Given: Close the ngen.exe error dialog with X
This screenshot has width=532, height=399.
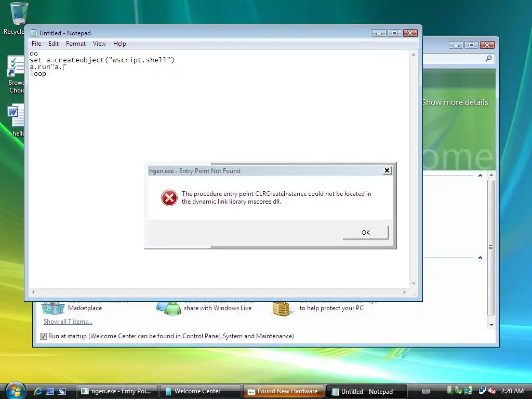Looking at the screenshot, I should (387, 170).
